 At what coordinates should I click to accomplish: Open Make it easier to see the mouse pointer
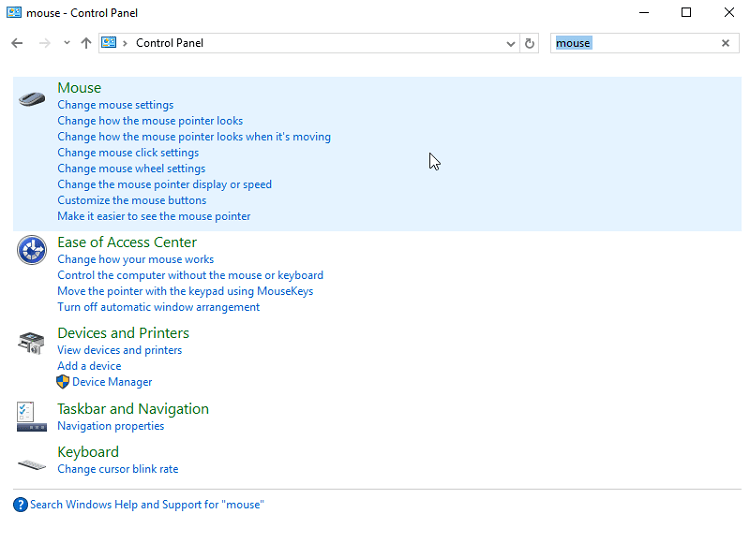coord(154,216)
